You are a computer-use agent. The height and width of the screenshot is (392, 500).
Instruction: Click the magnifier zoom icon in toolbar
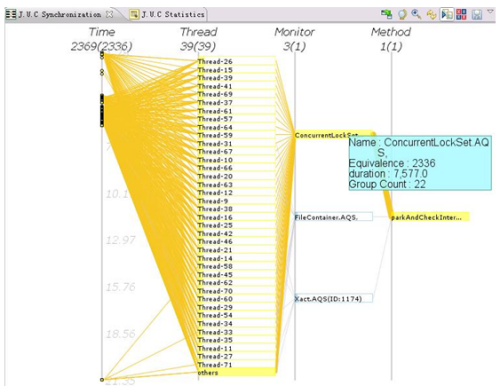click(x=416, y=14)
